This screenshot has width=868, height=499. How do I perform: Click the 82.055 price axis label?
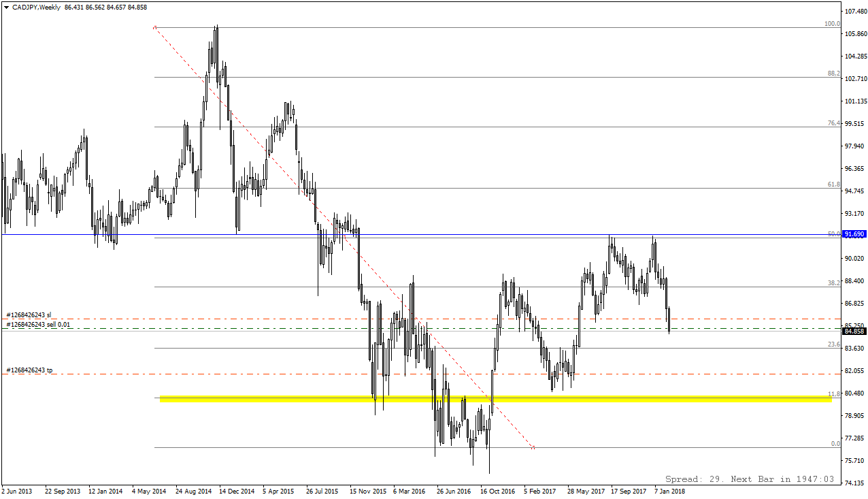854,371
